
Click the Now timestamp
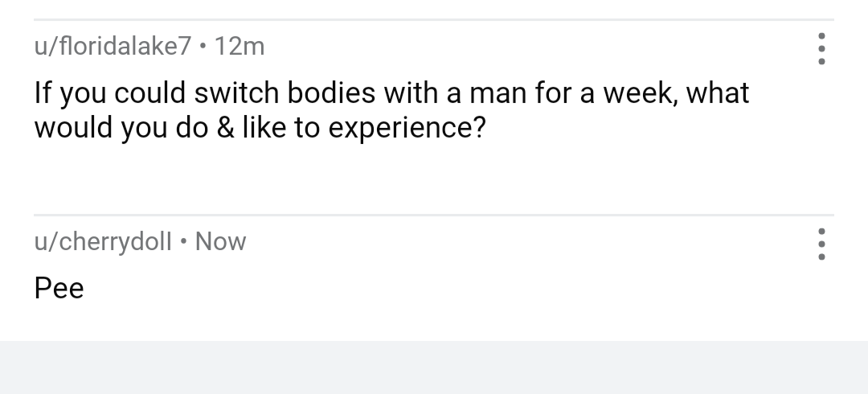(220, 241)
